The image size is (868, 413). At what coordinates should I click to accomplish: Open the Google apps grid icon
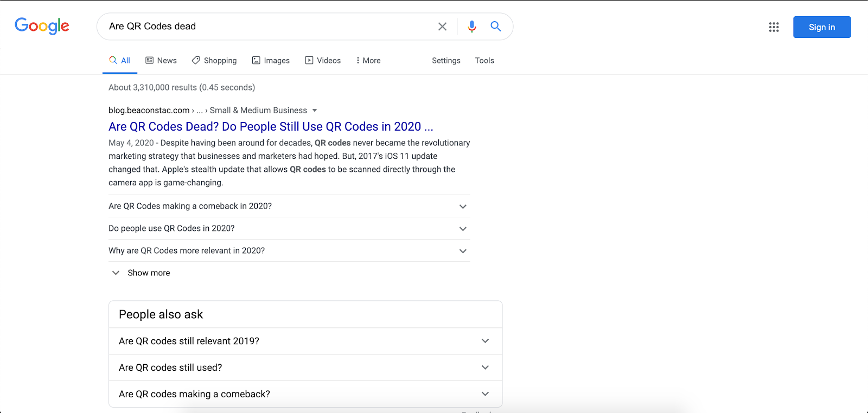(x=774, y=27)
